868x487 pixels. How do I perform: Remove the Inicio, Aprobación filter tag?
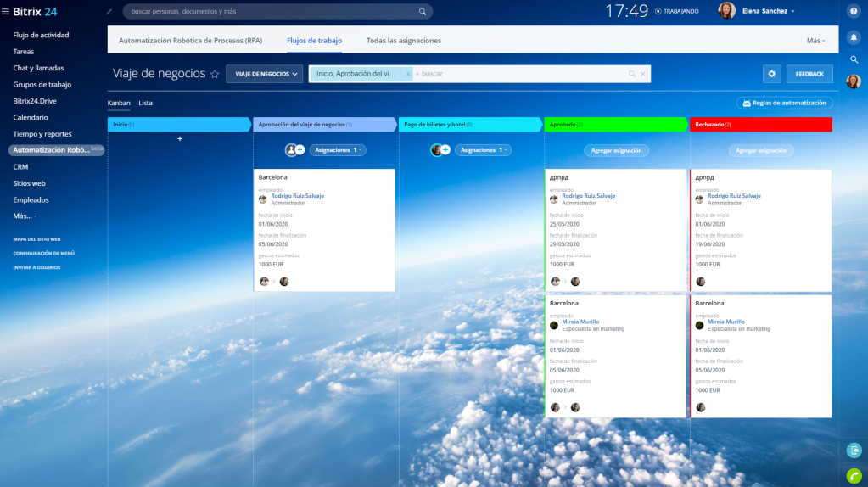pyautogui.click(x=408, y=75)
